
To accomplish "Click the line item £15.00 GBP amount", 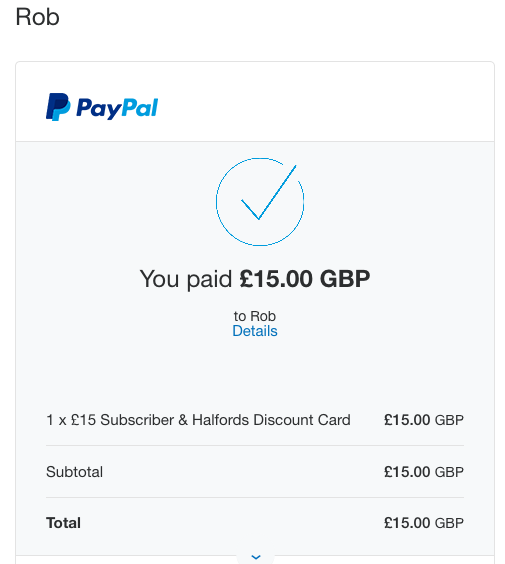I will point(424,420).
